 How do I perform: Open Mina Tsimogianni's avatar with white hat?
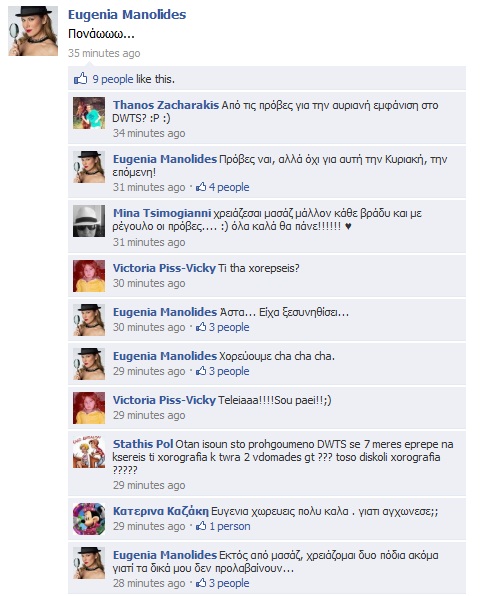pyautogui.click(x=89, y=221)
